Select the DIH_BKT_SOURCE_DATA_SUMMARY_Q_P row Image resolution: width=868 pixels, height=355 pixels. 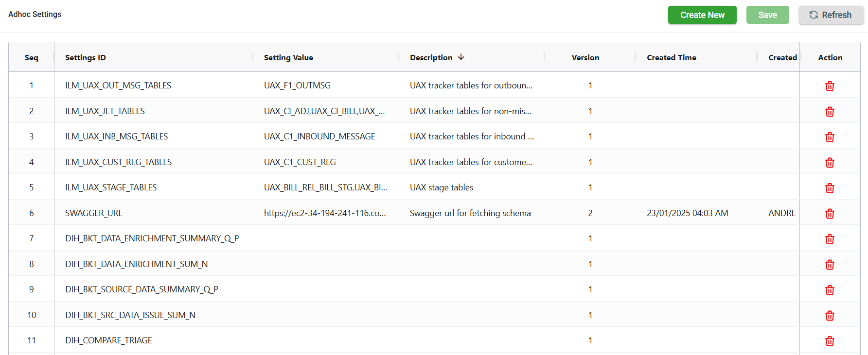click(142, 289)
